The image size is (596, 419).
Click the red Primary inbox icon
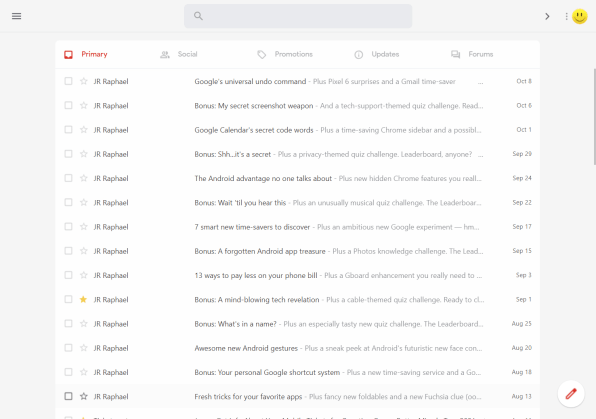pyautogui.click(x=68, y=55)
